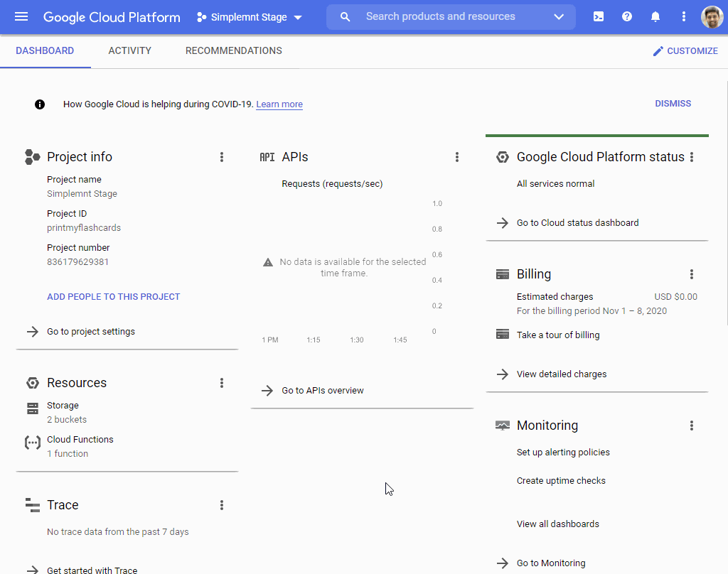Open the Cloud Platform status options menu

tap(691, 157)
